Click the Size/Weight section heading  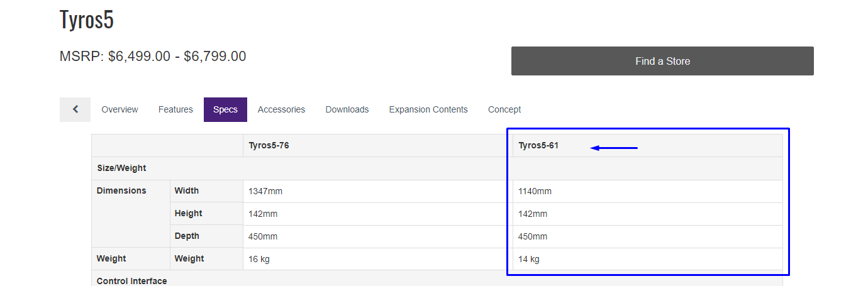click(x=121, y=168)
